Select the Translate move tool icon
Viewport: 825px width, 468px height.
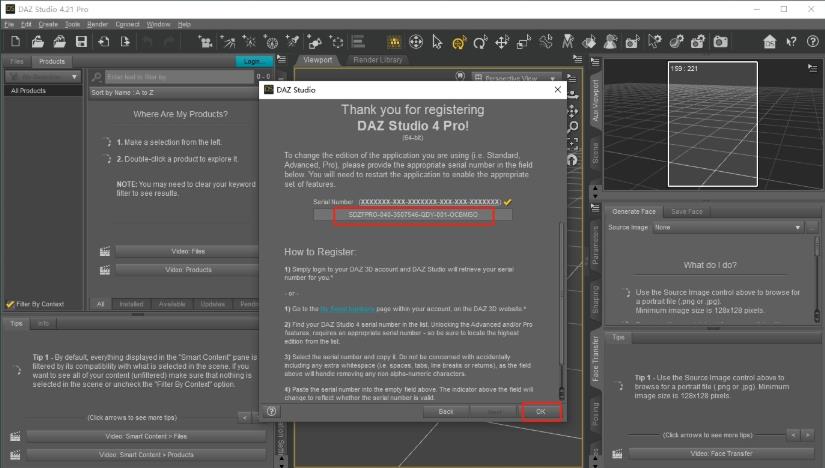[502, 42]
